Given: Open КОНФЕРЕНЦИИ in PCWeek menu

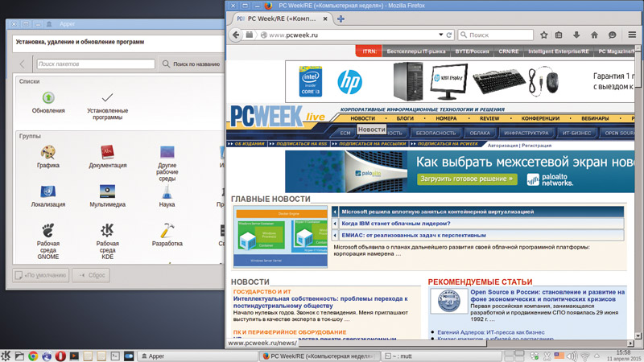Looking at the screenshot, I should pyautogui.click(x=540, y=118).
